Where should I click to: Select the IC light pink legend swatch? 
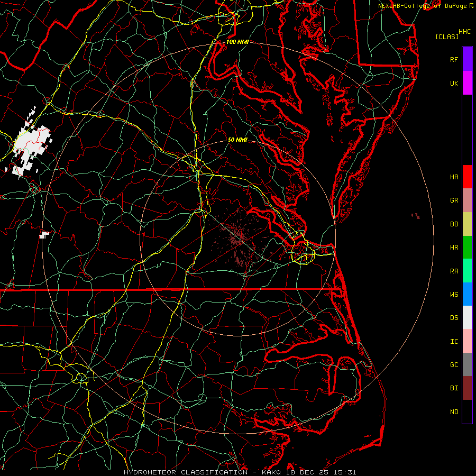[467, 341]
